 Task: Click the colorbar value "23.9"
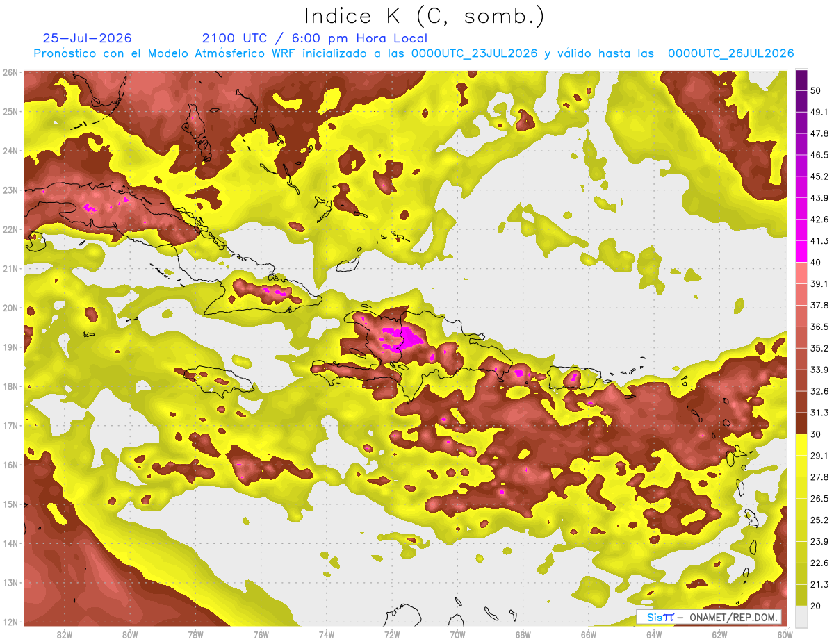819,542
